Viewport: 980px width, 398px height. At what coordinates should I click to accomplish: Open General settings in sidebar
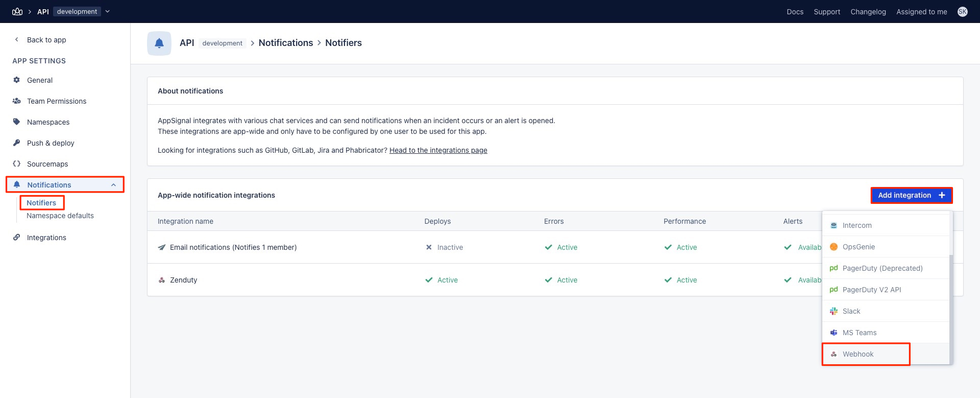(x=40, y=80)
